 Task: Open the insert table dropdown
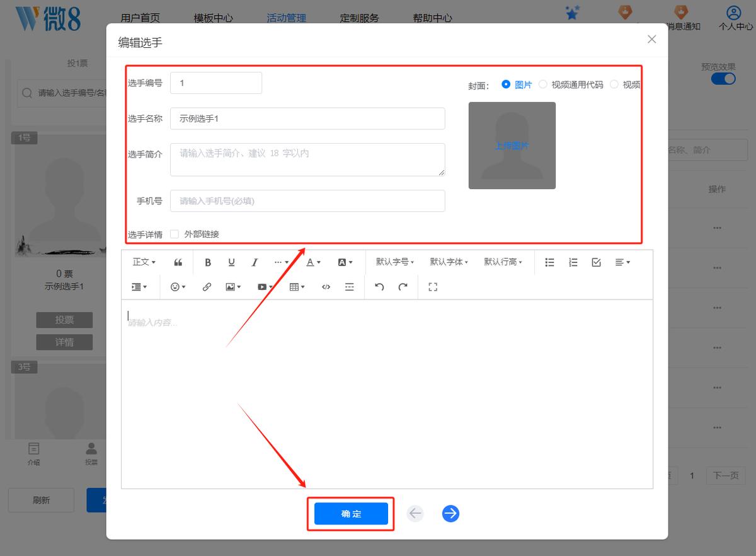pos(297,287)
